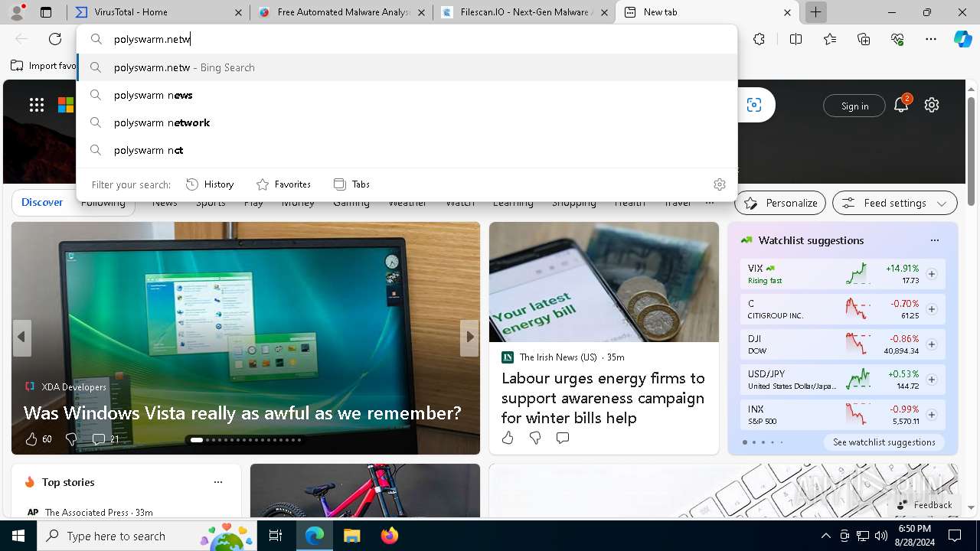Show hidden system tray icons

coord(825,536)
